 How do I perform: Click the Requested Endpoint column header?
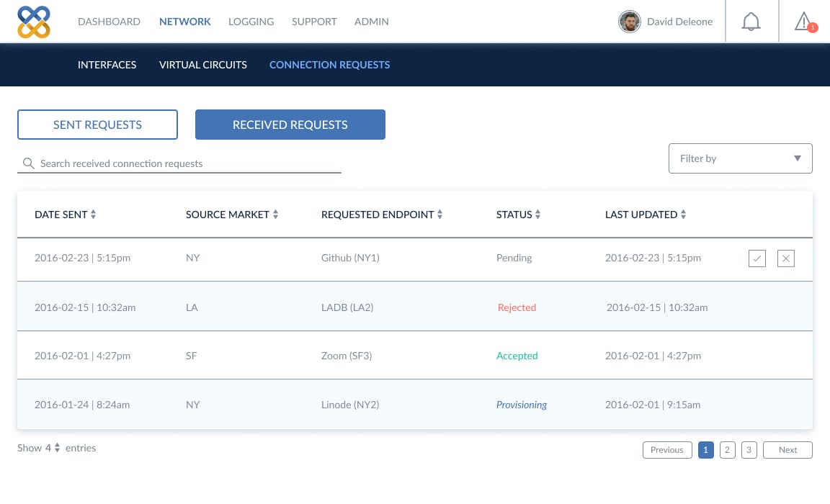point(378,214)
